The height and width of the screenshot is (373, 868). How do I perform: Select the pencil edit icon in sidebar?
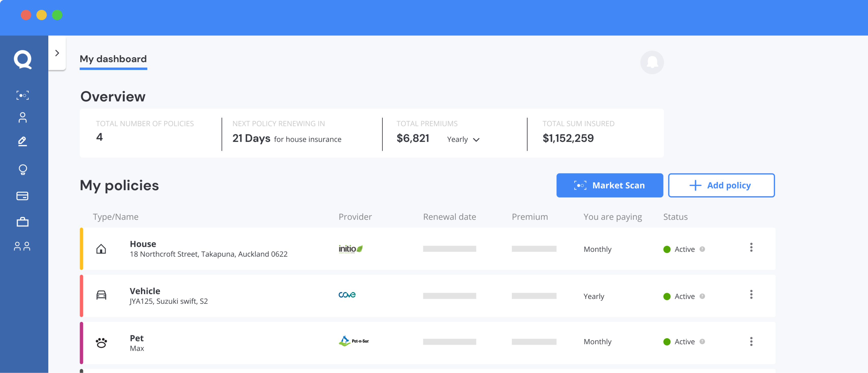point(23,141)
